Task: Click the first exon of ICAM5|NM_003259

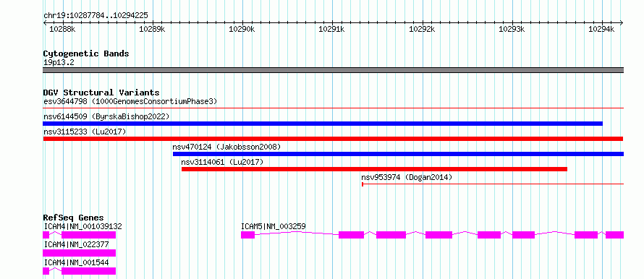Action: pos(247,235)
